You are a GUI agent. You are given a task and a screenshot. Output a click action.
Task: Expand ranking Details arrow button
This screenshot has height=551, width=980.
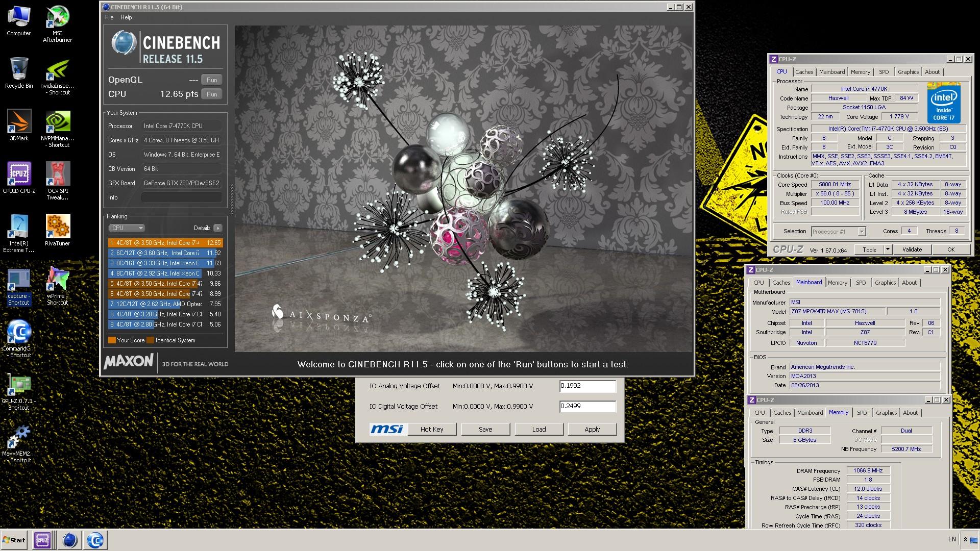point(218,228)
